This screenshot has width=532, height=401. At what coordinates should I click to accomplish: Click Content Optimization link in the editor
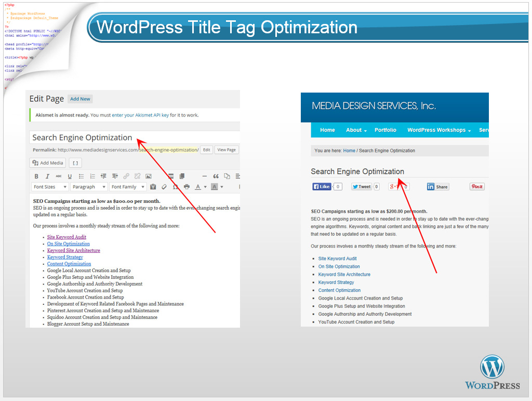(69, 264)
